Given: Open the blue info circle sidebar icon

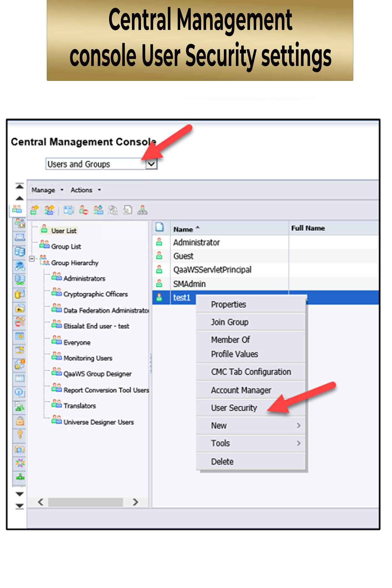Looking at the screenshot, I should 20,392.
